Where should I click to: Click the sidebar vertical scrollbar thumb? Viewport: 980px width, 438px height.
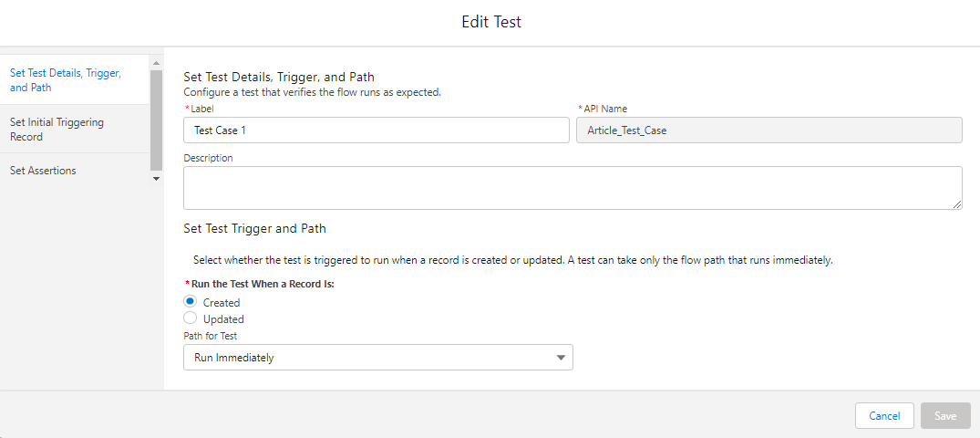[156, 119]
